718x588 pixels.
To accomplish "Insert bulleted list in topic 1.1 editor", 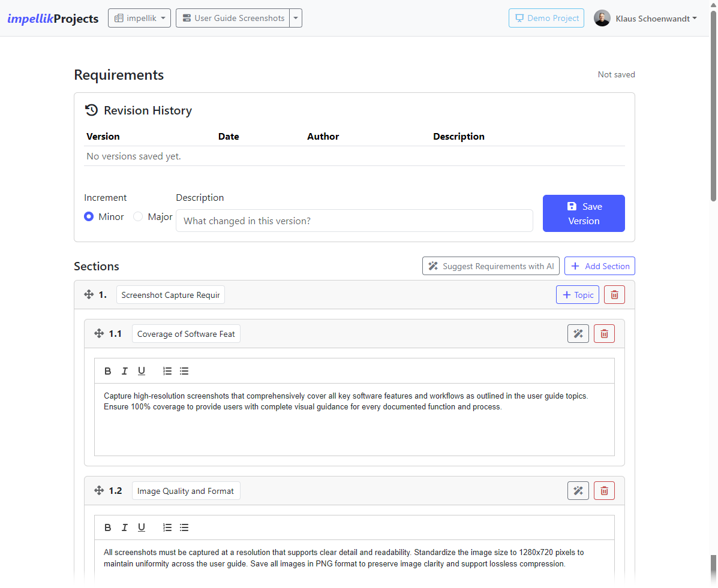I will pyautogui.click(x=184, y=371).
